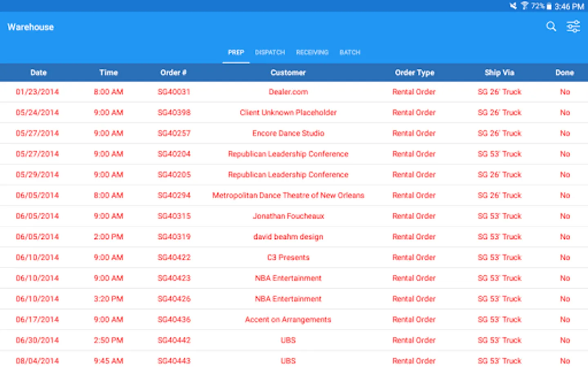Open the search icon in the toolbar
This screenshot has width=588, height=368.
click(551, 26)
